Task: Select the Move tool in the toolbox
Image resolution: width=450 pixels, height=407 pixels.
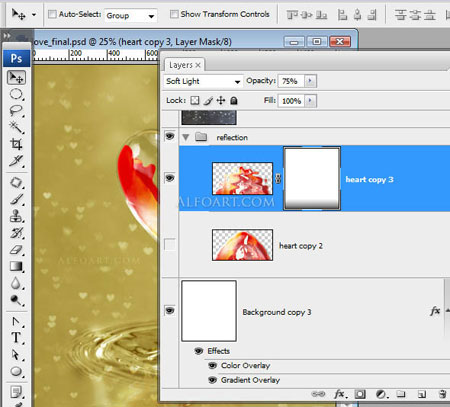Action: (x=16, y=78)
